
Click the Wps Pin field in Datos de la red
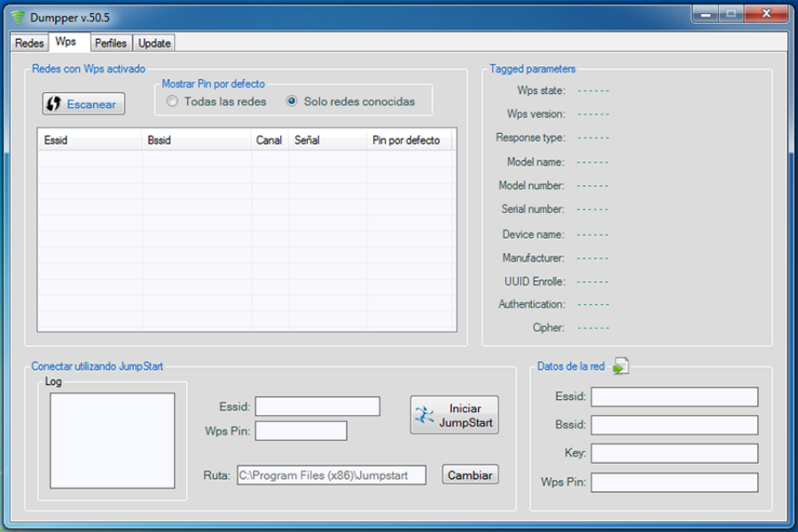point(675,482)
